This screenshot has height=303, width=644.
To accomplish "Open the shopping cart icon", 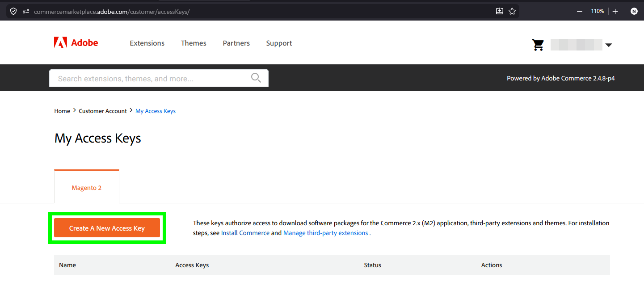I will pos(538,45).
